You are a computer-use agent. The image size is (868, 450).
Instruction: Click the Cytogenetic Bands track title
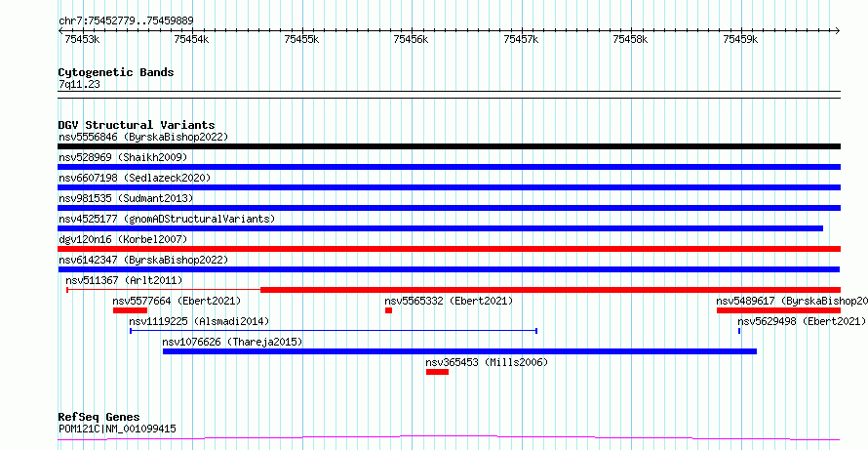[x=116, y=72]
